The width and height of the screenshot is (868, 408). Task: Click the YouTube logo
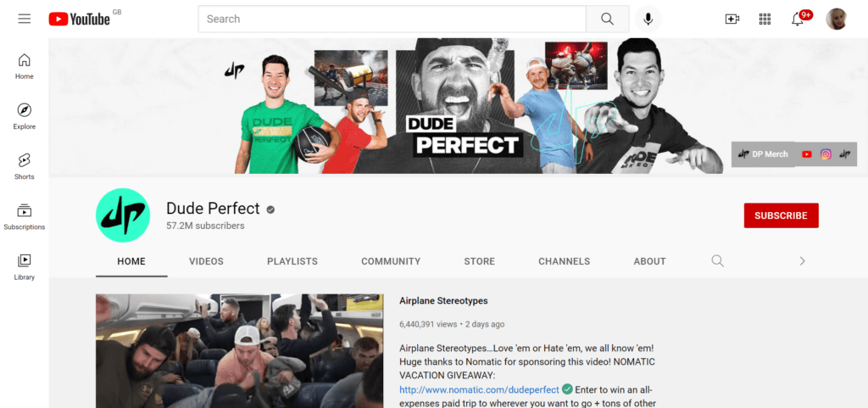pos(80,19)
